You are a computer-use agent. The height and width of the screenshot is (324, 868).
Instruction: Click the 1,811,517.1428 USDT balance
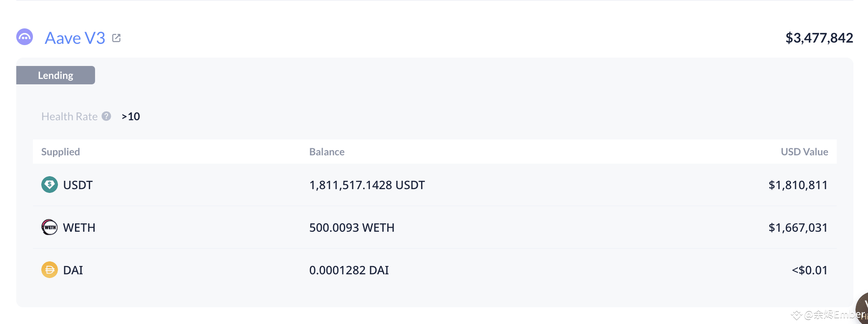[x=367, y=185]
